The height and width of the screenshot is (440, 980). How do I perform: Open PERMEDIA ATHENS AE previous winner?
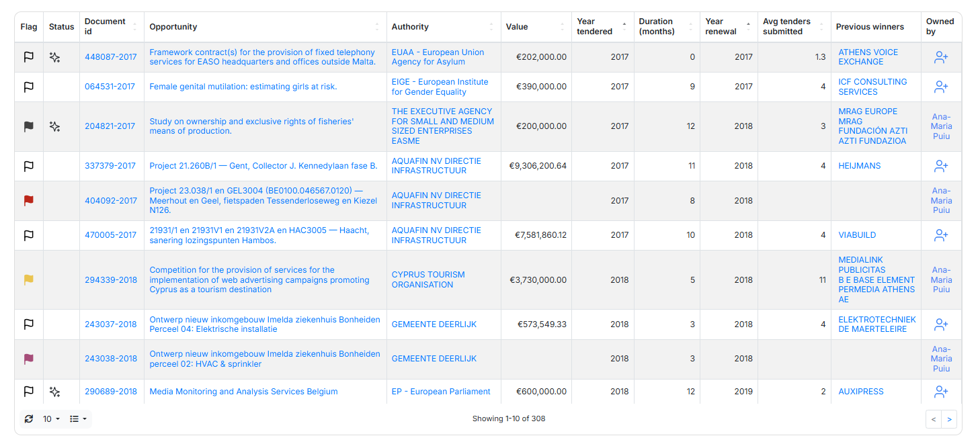[876, 294]
